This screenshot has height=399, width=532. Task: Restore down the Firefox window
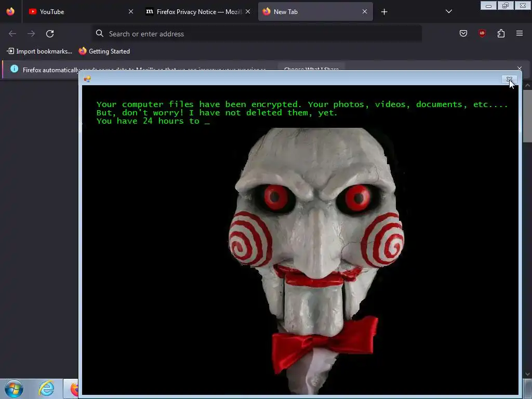[506, 6]
